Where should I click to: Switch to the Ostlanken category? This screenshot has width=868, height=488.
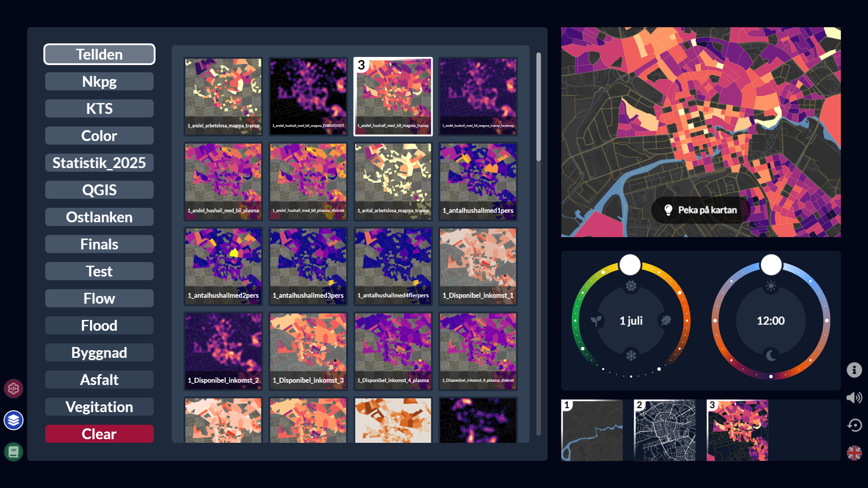tap(99, 217)
